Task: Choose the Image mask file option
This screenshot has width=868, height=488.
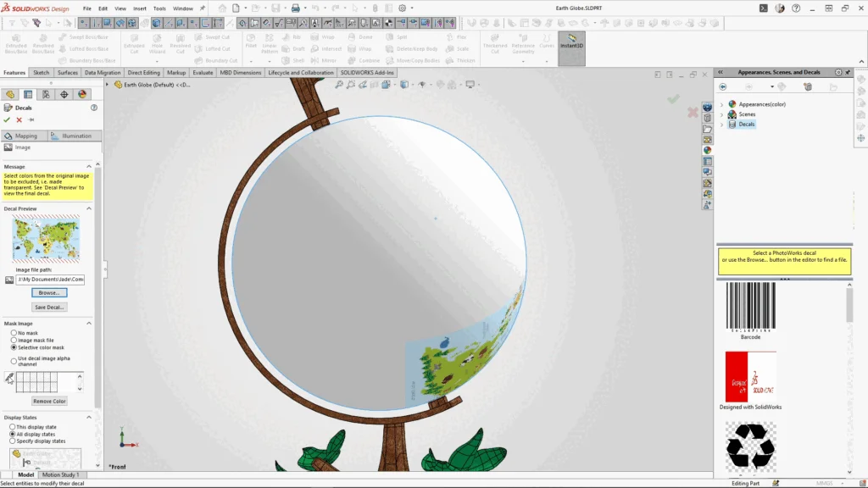Action: pos(14,341)
